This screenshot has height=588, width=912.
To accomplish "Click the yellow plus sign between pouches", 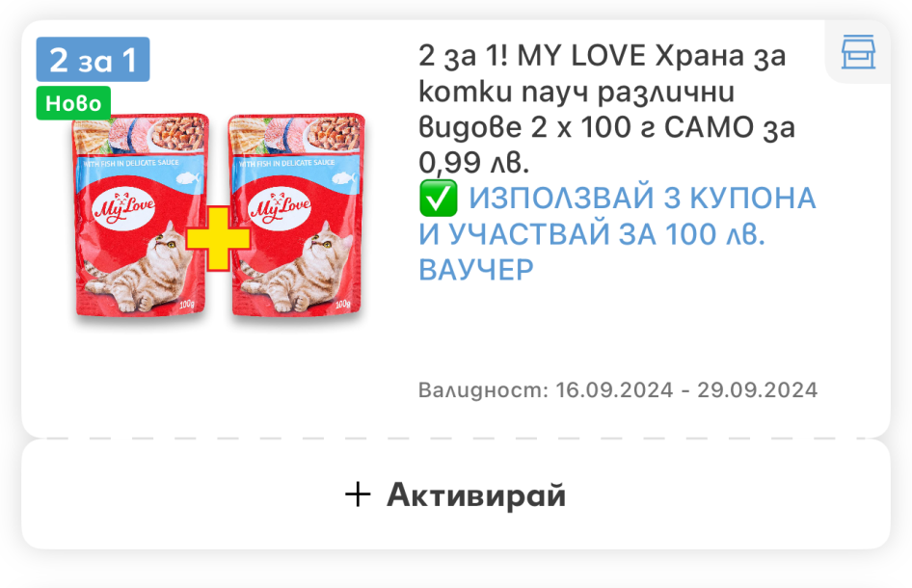I will (218, 238).
